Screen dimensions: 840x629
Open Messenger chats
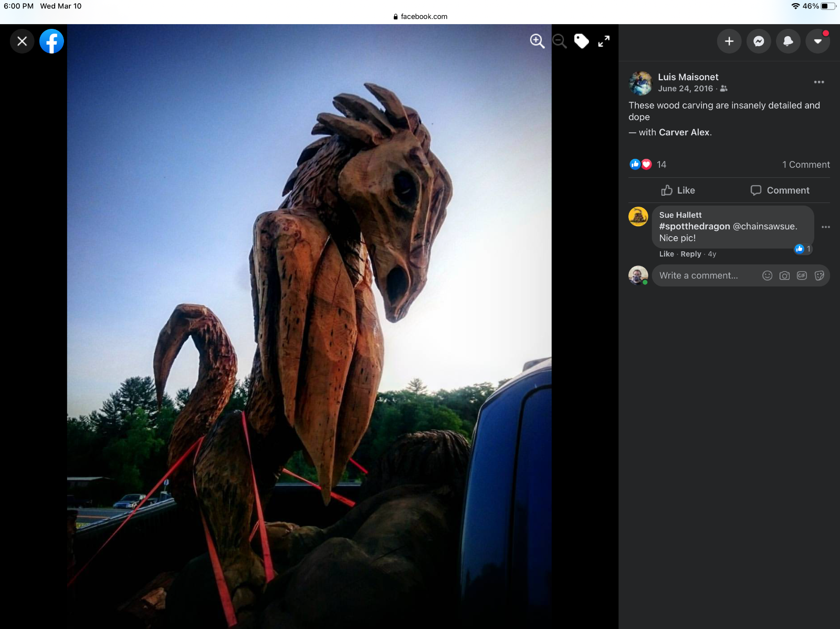point(759,41)
